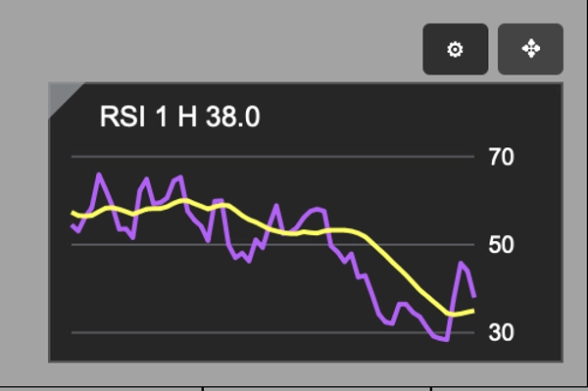Click the move widget arrows icon
The width and height of the screenshot is (588, 391).
tap(530, 49)
